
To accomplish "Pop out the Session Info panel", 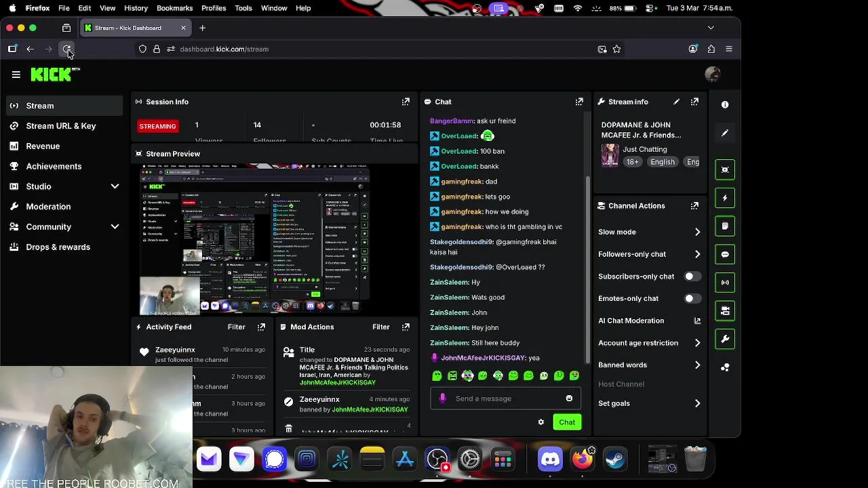I will pyautogui.click(x=406, y=102).
